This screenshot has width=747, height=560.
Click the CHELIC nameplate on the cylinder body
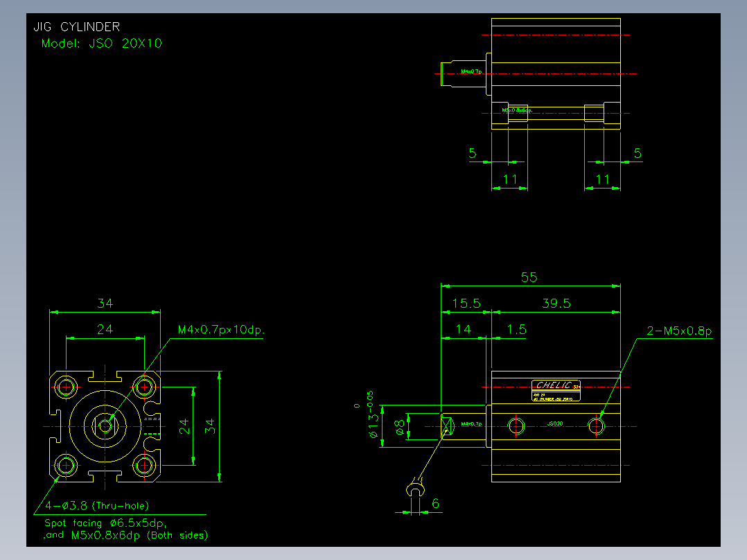click(556, 390)
